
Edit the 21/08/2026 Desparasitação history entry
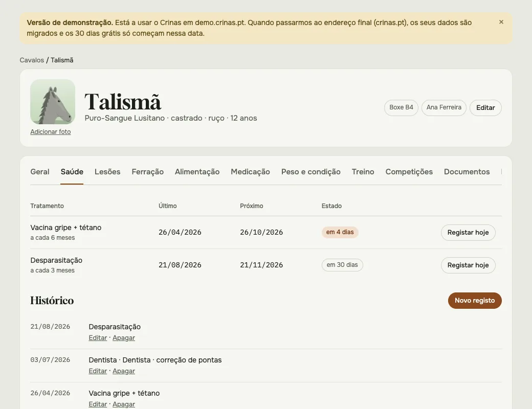click(x=98, y=338)
